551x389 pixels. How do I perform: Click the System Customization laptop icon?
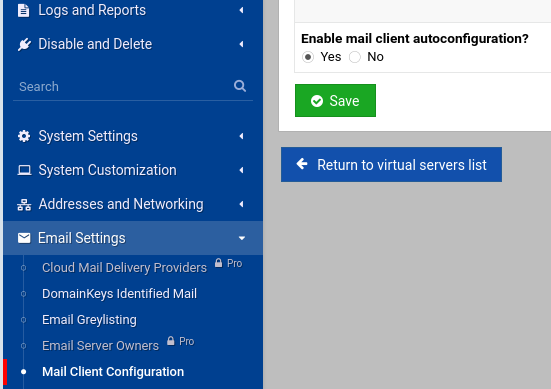pyautogui.click(x=24, y=170)
